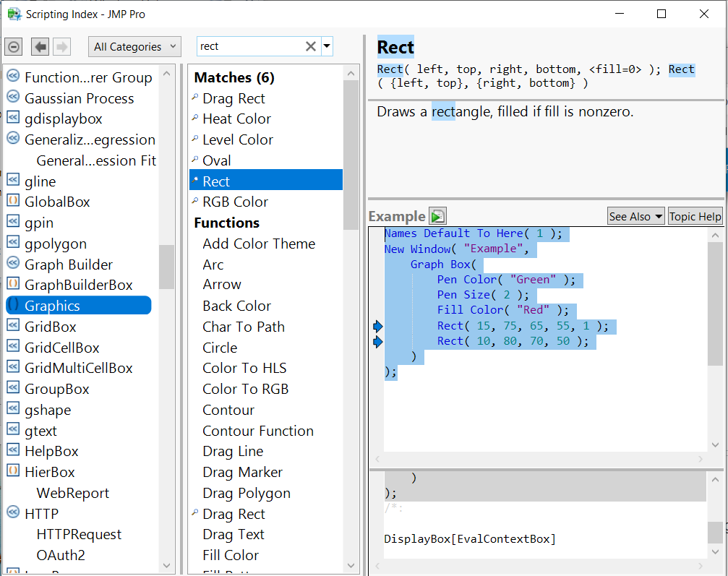
Task: Open the See Also dropdown
Action: [636, 216]
